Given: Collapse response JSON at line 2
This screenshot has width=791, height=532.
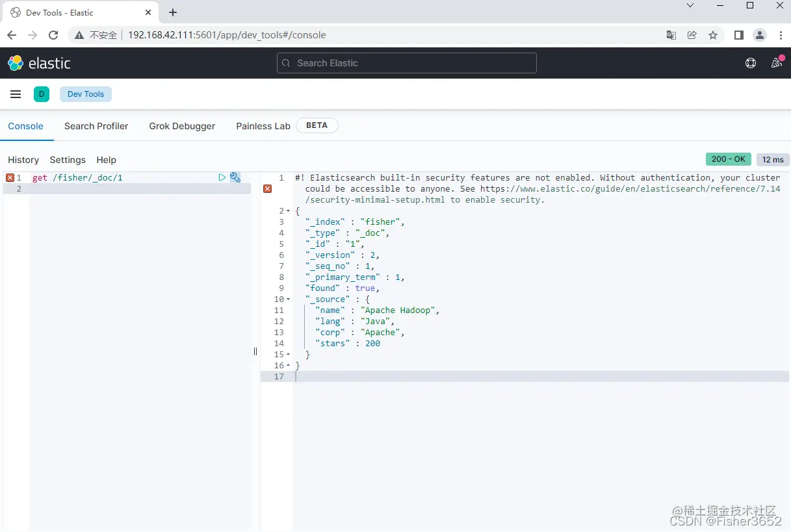Looking at the screenshot, I should (289, 210).
